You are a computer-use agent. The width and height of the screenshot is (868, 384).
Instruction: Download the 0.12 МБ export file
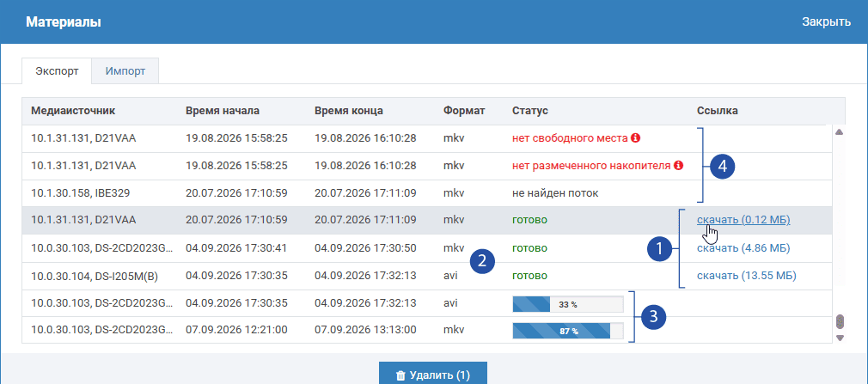743,220
